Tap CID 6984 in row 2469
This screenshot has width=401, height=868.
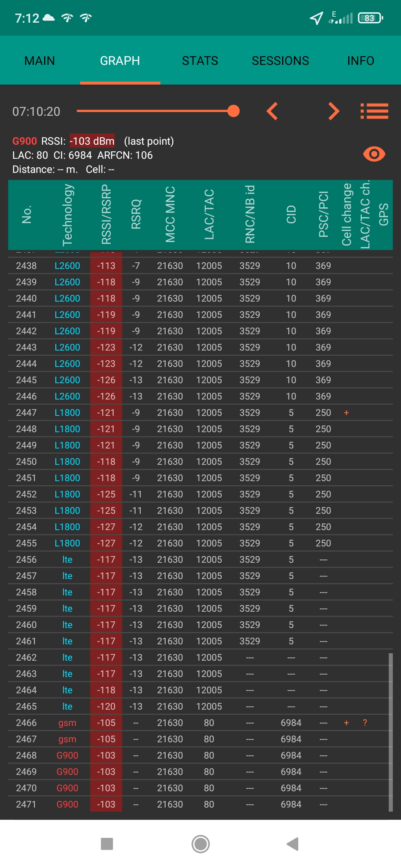(291, 772)
